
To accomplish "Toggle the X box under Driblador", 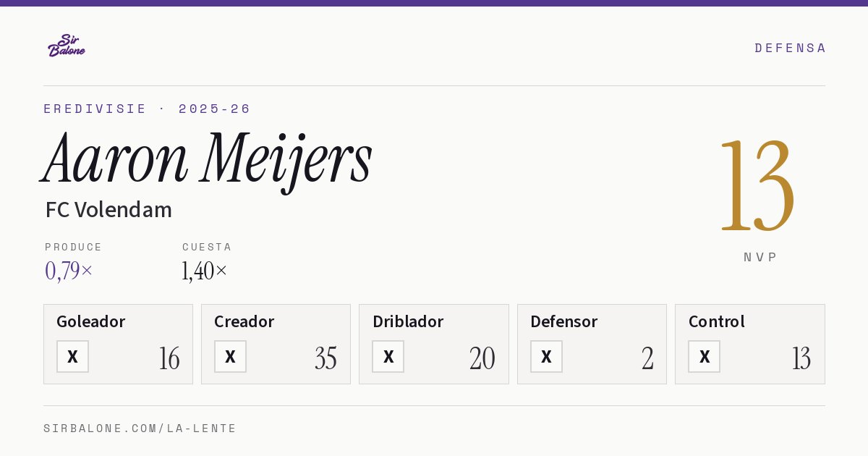I will tap(388, 356).
